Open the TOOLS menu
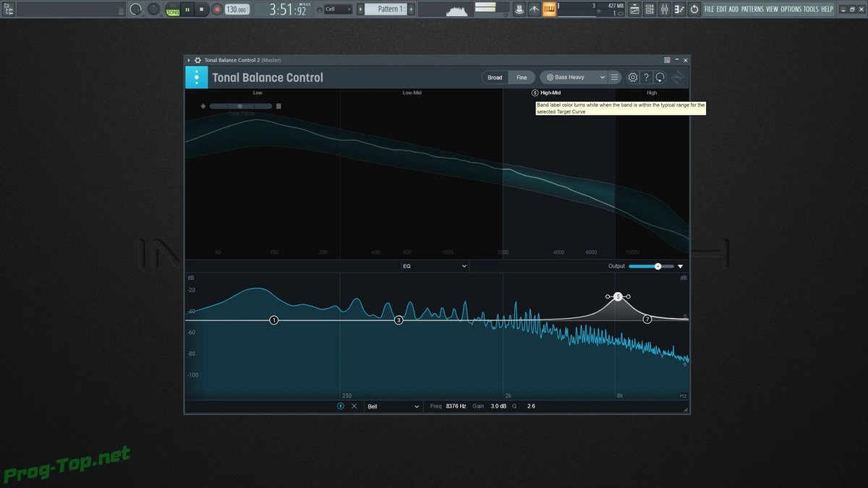Viewport: 868px width, 488px height. tap(812, 9)
